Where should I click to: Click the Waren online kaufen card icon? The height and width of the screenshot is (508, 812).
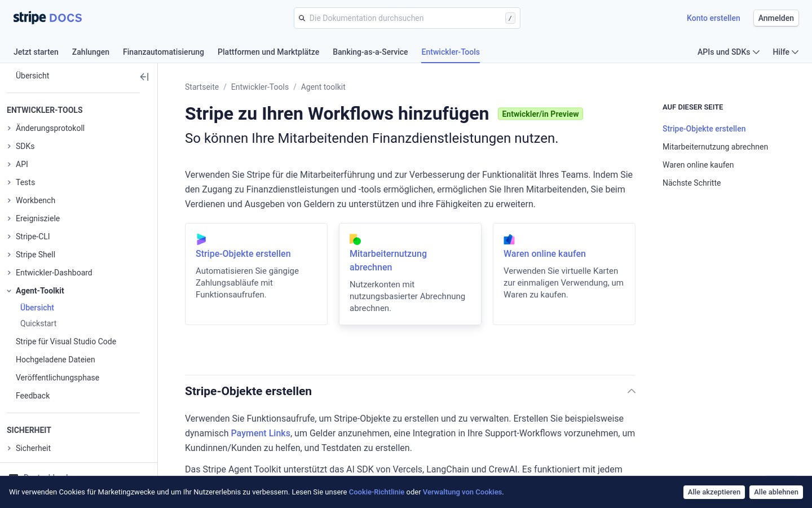pyautogui.click(x=509, y=239)
